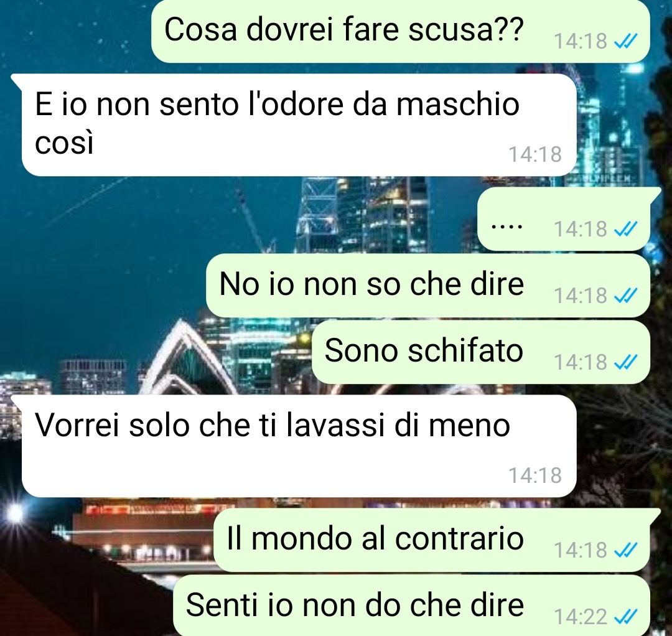
Task: Click the double check beside the 14:22 timestamp
Action: coord(626,617)
